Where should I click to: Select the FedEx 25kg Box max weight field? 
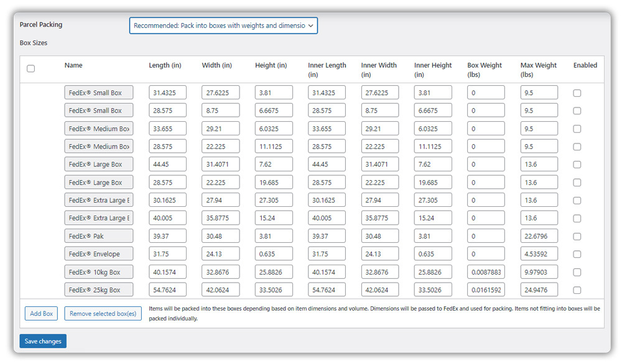[539, 290]
